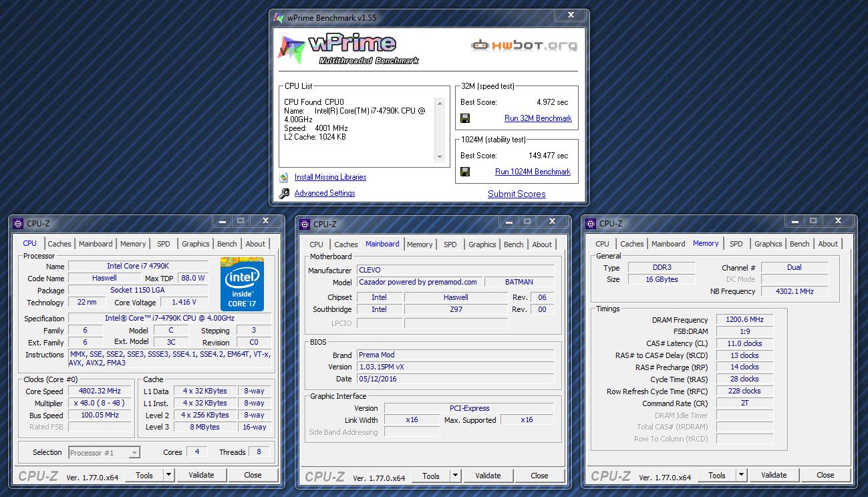Open Tools dropdown arrow in left CPU-Z window

[168, 475]
